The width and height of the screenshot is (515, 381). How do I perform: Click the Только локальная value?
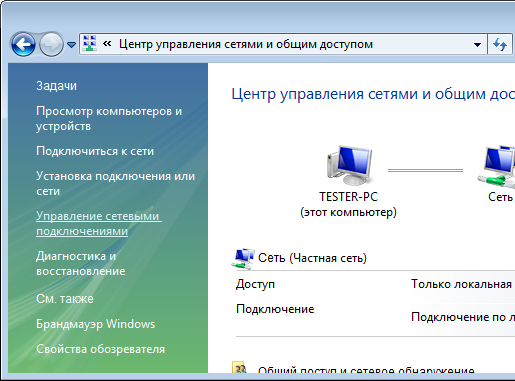point(461,284)
